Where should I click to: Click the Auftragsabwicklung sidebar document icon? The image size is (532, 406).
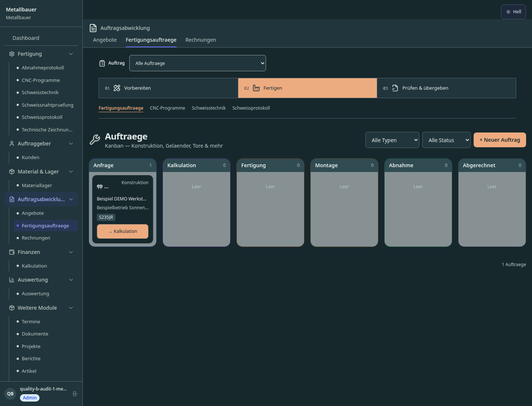tap(12, 199)
